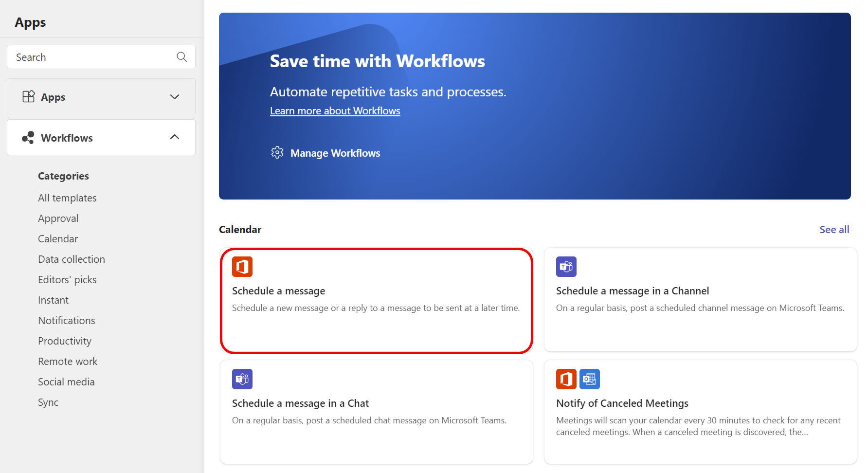
Task: Collapse the Workflows section
Action: coord(174,137)
